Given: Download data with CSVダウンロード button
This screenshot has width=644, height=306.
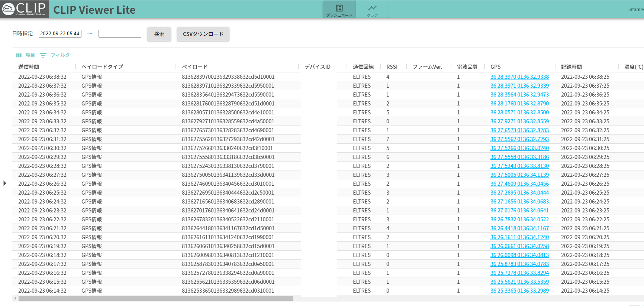Looking at the screenshot, I should coord(203,34).
